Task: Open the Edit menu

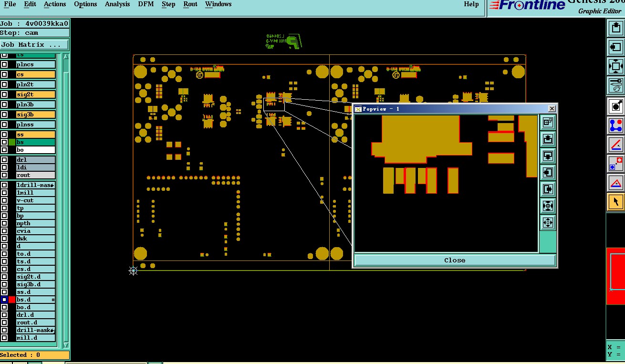Action: coord(30,4)
